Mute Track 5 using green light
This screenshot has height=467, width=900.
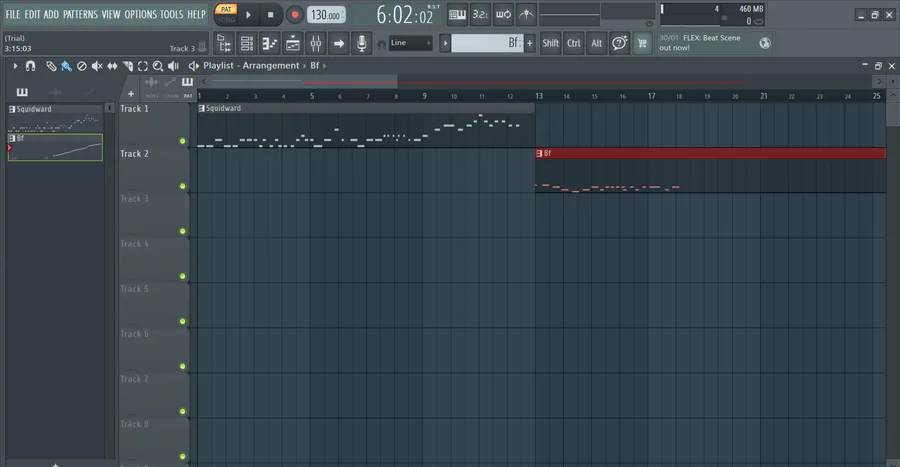coord(183,321)
